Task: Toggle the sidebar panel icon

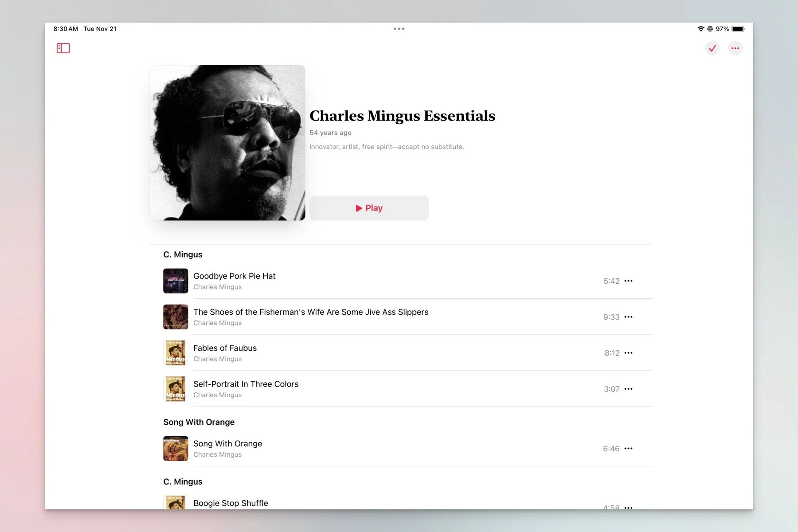Action: click(63, 48)
